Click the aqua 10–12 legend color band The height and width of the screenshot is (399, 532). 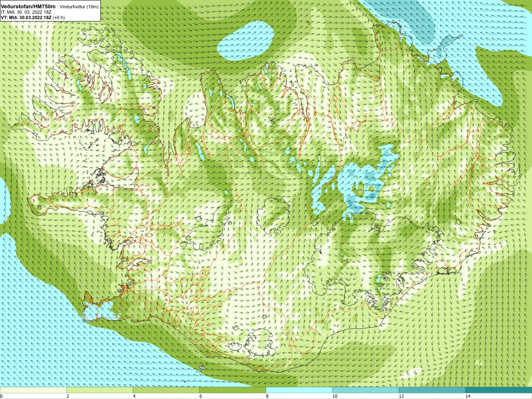click(x=366, y=390)
